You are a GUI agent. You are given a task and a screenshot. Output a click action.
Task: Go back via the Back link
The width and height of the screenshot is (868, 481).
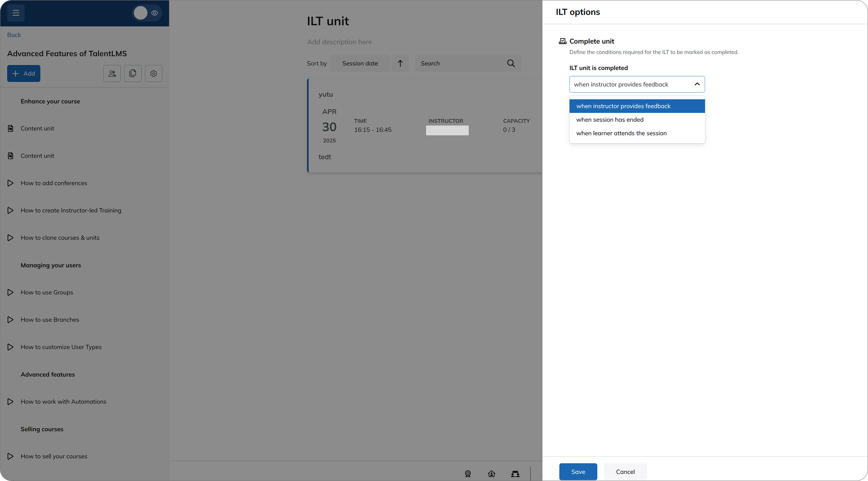click(14, 35)
